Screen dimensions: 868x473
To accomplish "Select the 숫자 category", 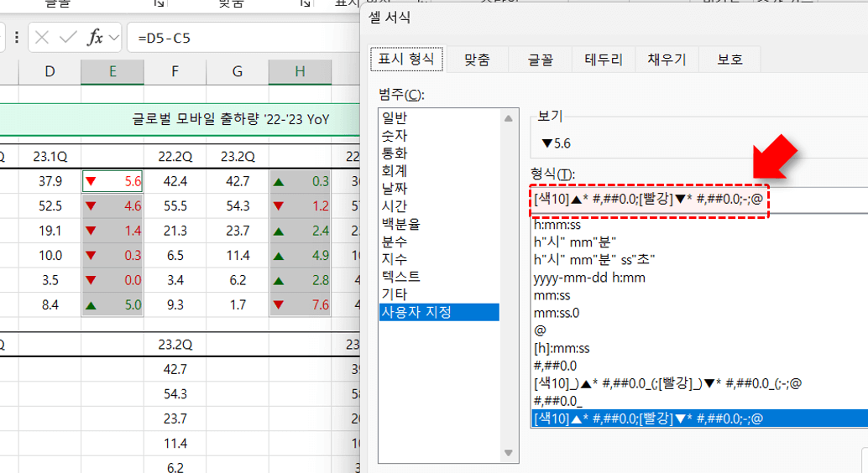I will [440, 136].
